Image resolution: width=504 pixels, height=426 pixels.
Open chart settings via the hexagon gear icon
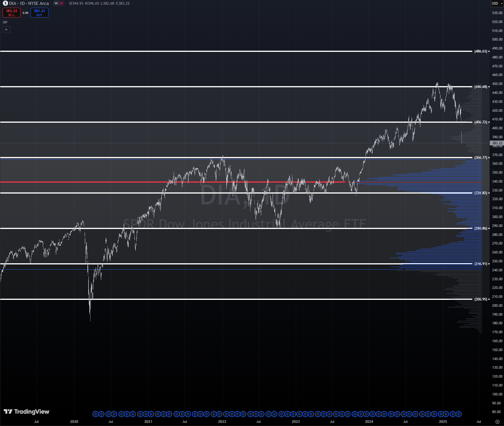497,422
